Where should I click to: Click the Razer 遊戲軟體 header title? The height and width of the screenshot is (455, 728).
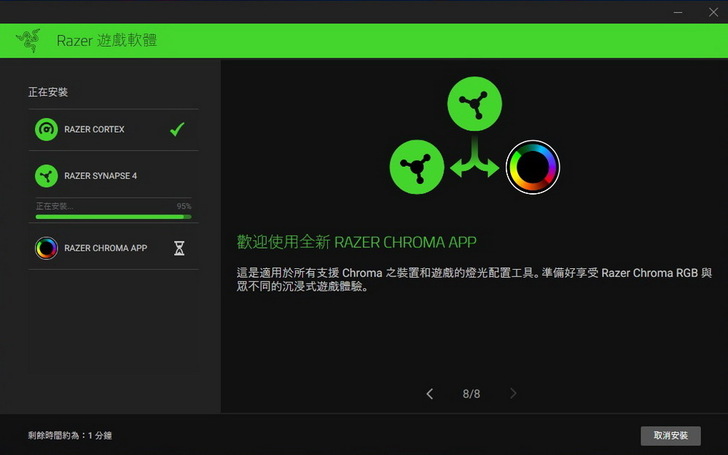coord(107,40)
